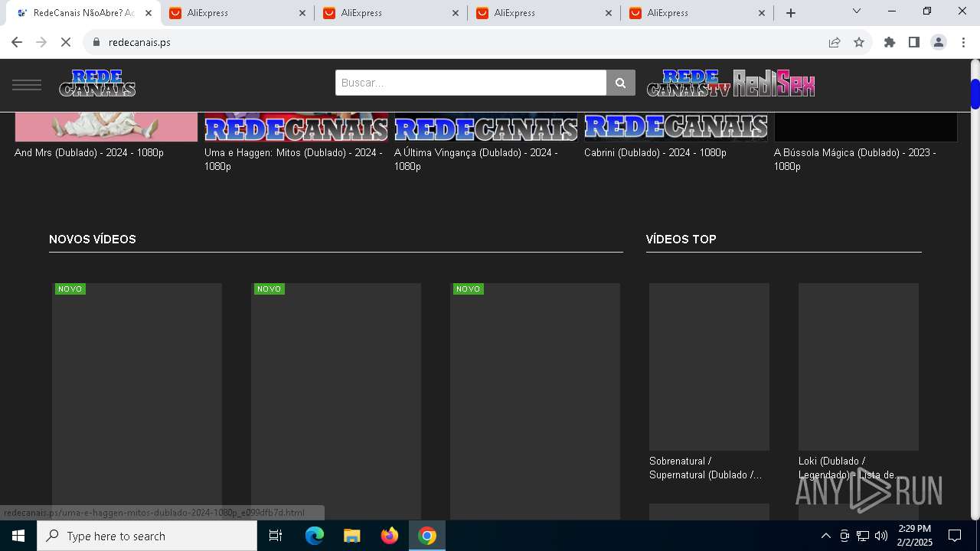The height and width of the screenshot is (551, 980).
Task: Click the Windows taskbar search box
Action: 147,536
